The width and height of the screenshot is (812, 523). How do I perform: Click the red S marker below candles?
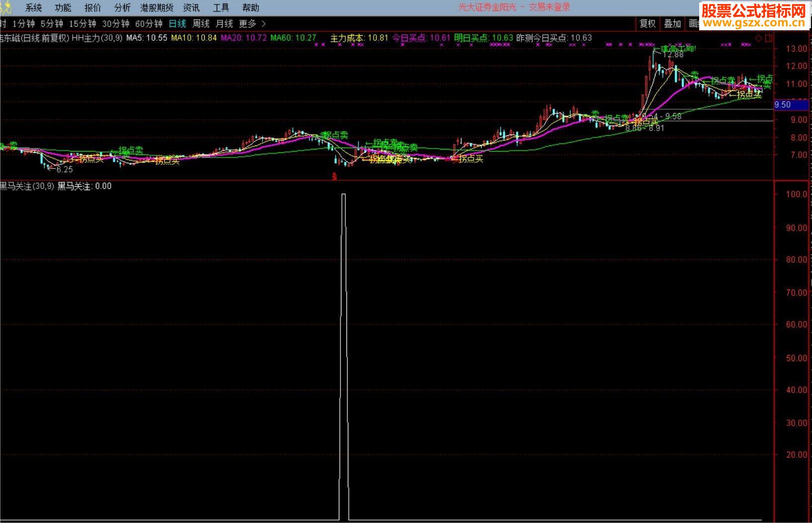click(334, 176)
